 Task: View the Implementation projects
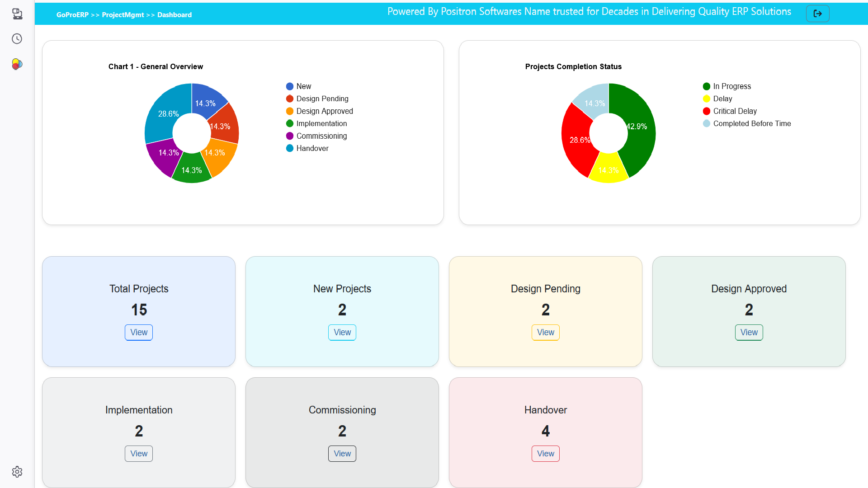point(138,453)
